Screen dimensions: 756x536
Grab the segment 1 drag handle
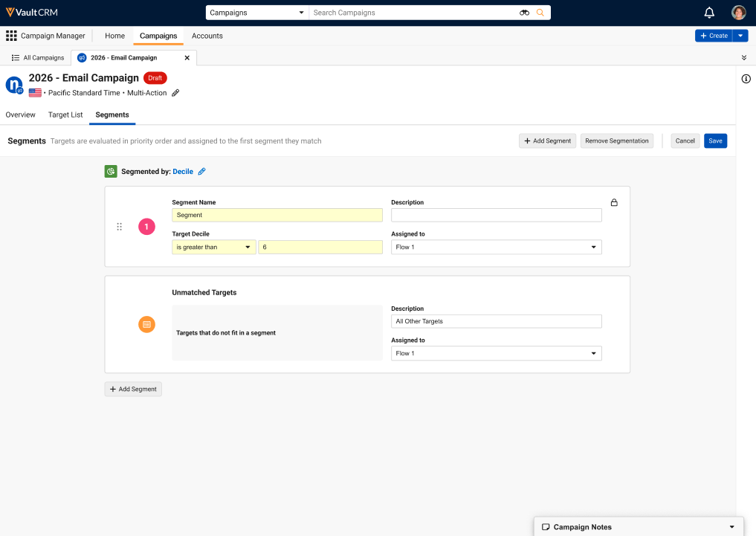point(119,227)
